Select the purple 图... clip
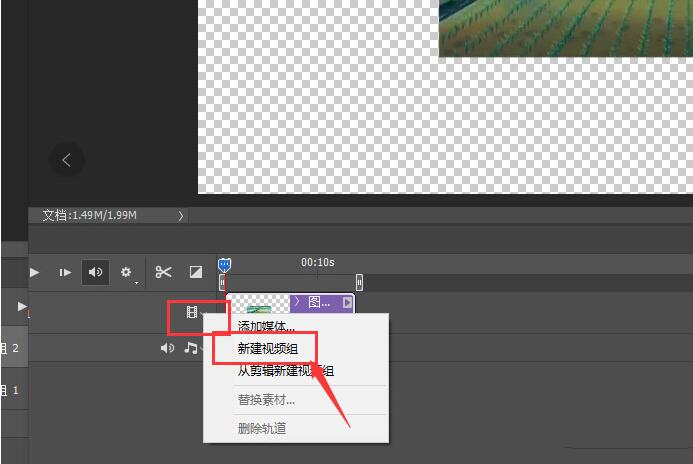This screenshot has height=464, width=693. 322,303
